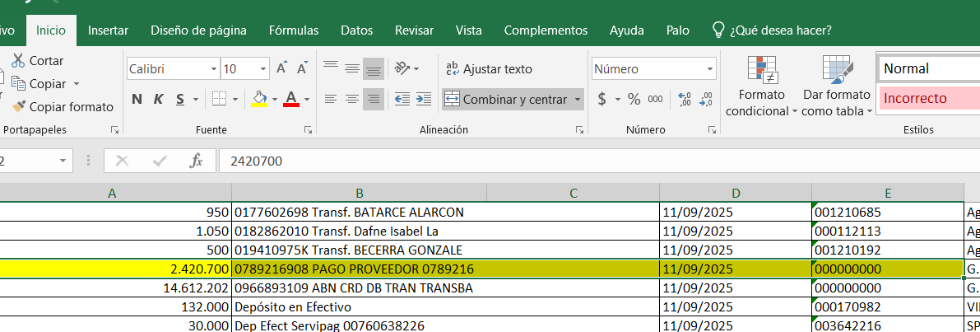980x332 pixels.
Task: Open the Diseño de página tab
Action: pyautogui.click(x=198, y=30)
